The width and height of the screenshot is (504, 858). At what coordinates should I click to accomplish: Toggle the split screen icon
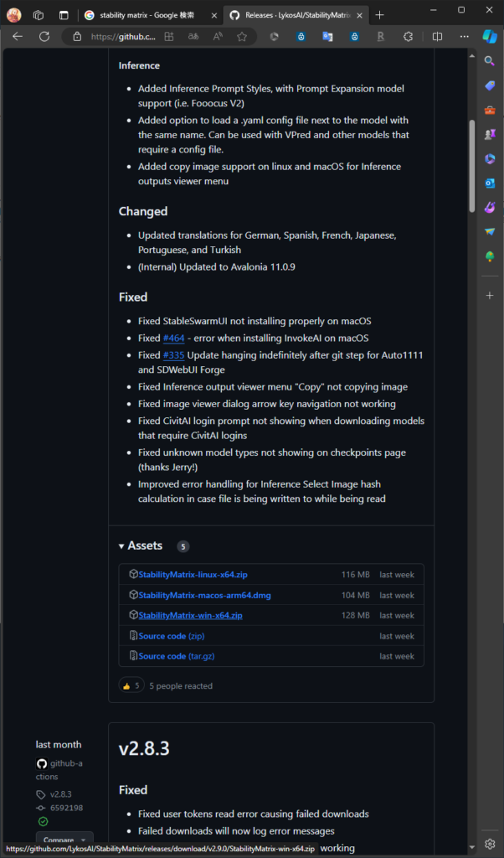[x=437, y=37]
